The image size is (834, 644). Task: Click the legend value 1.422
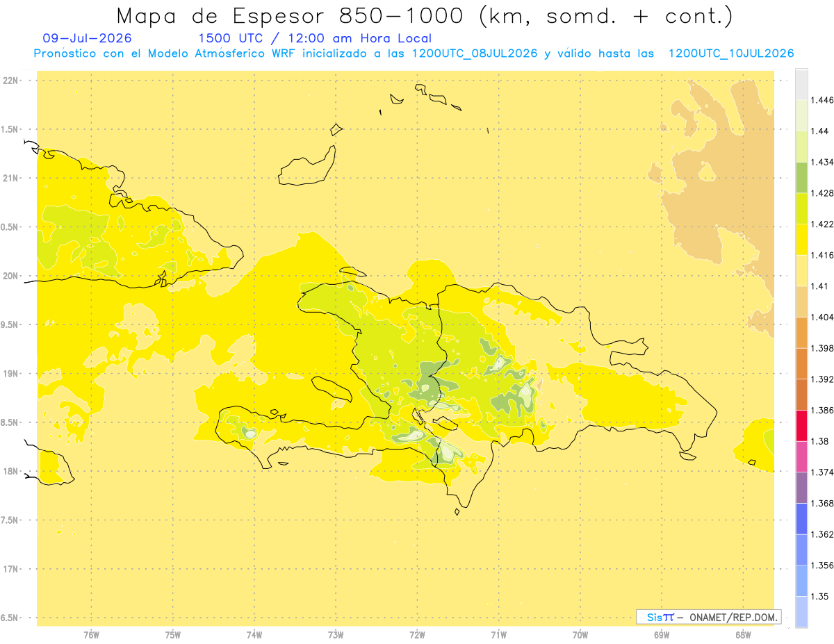click(821, 224)
